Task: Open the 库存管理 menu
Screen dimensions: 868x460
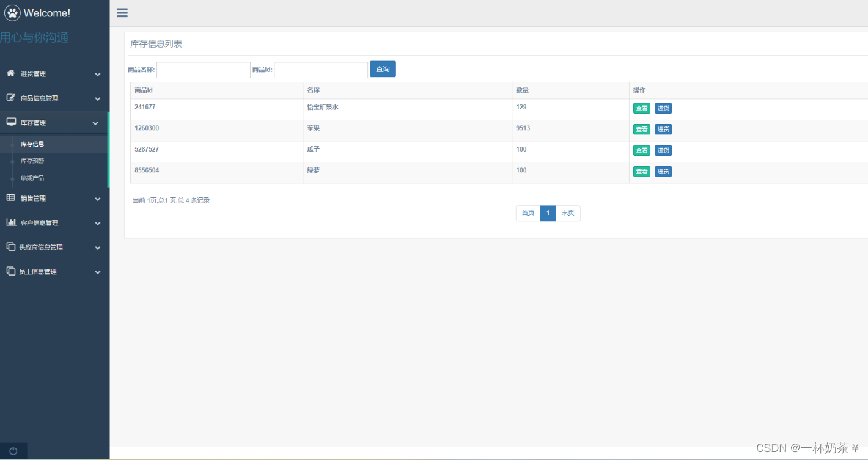Action: pos(54,123)
